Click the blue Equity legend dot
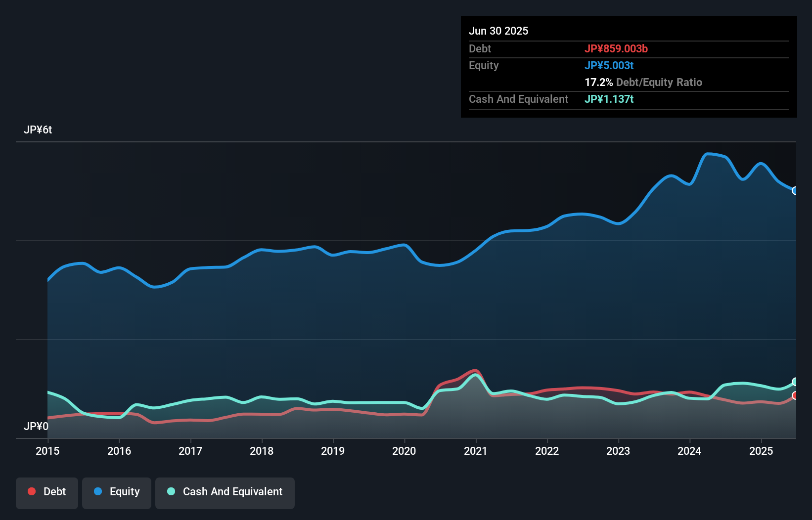Screen dimensions: 812x520 click(98, 491)
